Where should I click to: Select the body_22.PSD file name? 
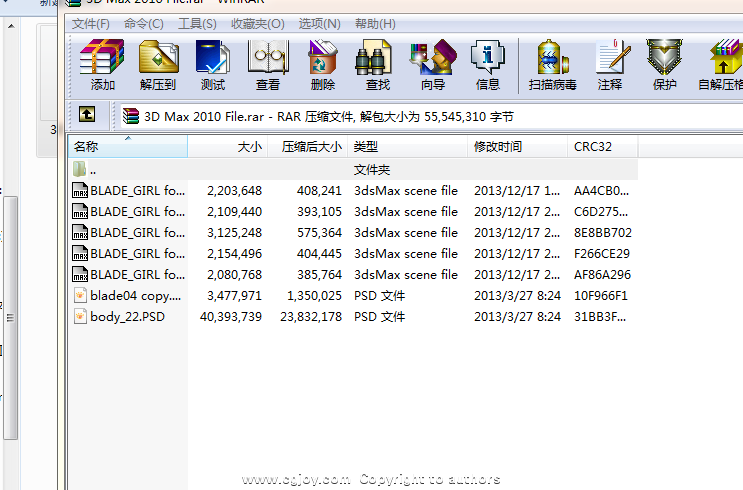127,317
